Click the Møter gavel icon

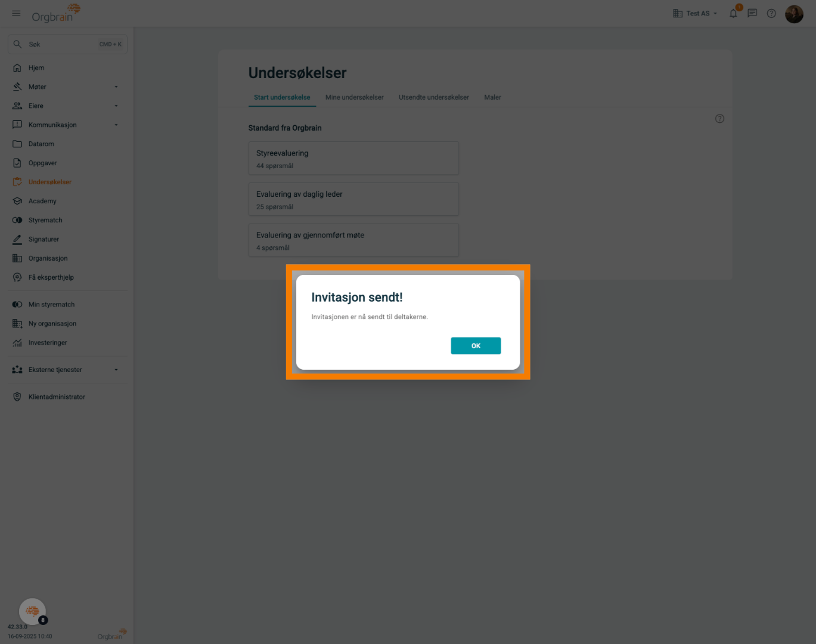[17, 87]
